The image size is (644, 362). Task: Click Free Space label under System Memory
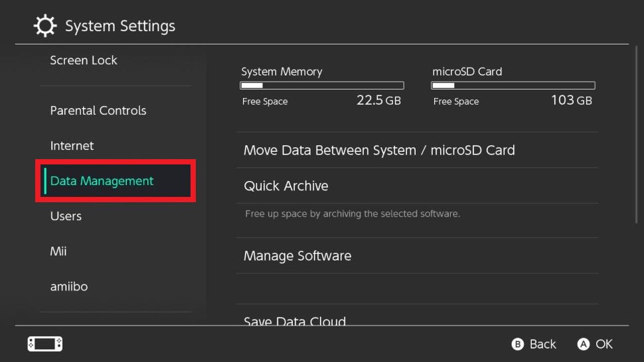coord(264,101)
